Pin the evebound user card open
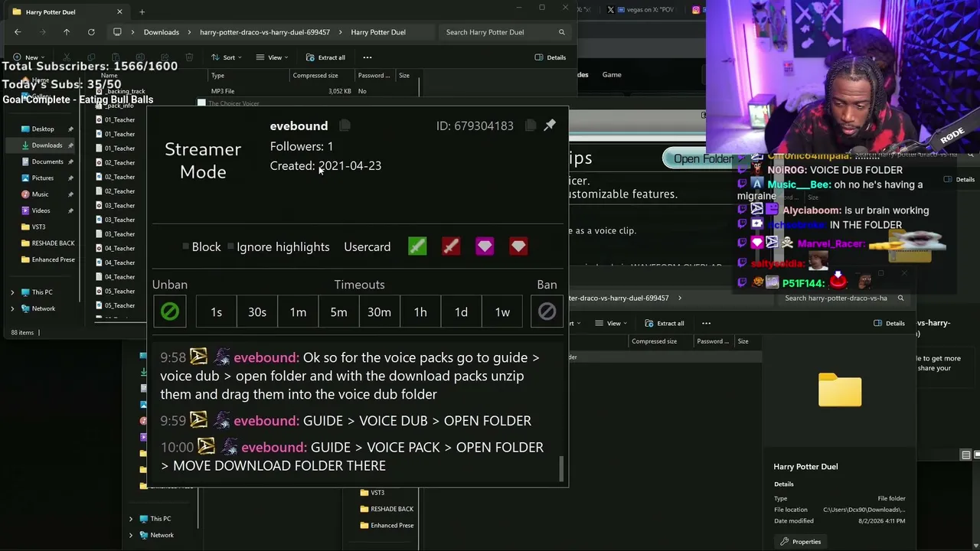Viewport: 980px width, 551px height. 550,126
